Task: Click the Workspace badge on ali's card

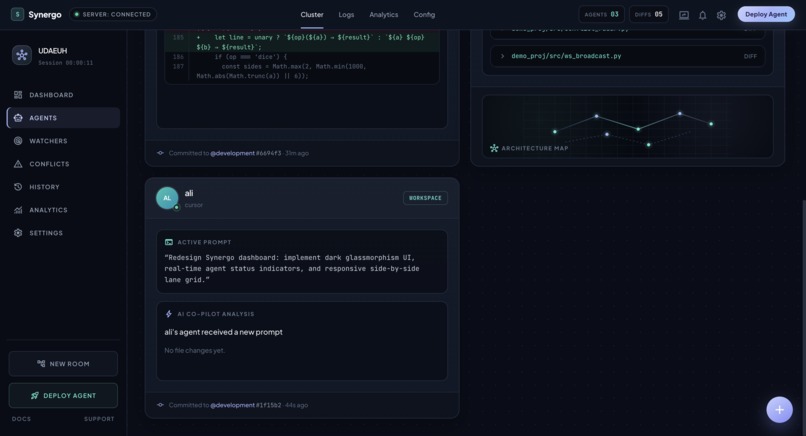Action: tap(425, 198)
